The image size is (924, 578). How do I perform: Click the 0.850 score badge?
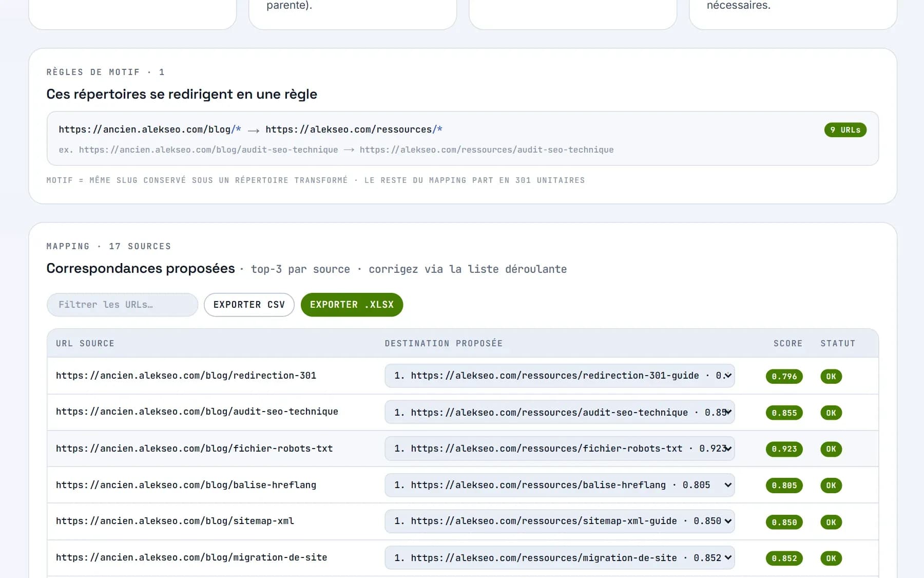coord(784,523)
